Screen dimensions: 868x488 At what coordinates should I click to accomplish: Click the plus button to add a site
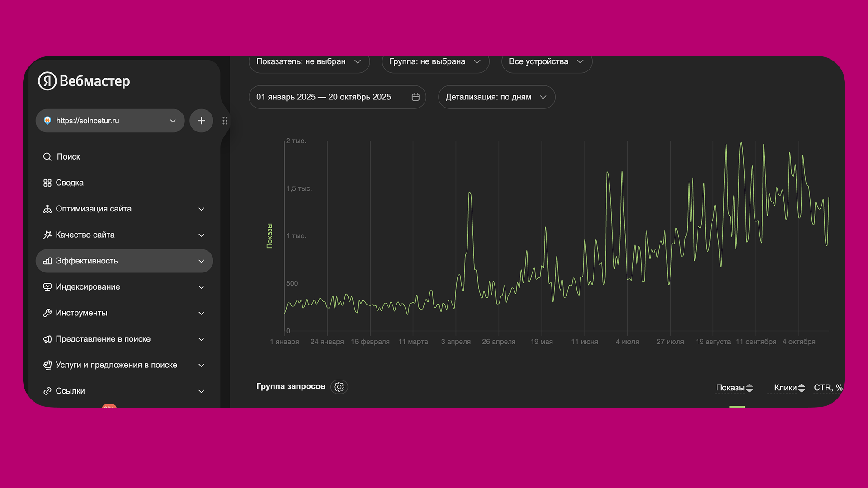[201, 121]
